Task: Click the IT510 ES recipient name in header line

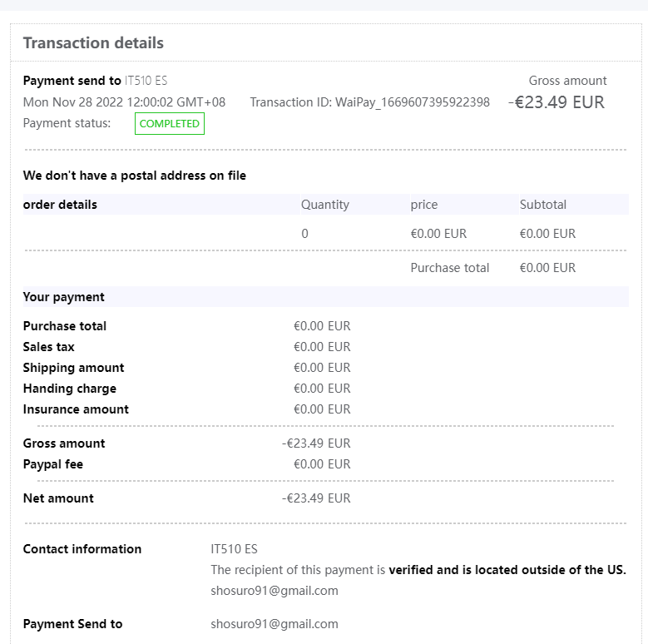Action: pos(146,81)
